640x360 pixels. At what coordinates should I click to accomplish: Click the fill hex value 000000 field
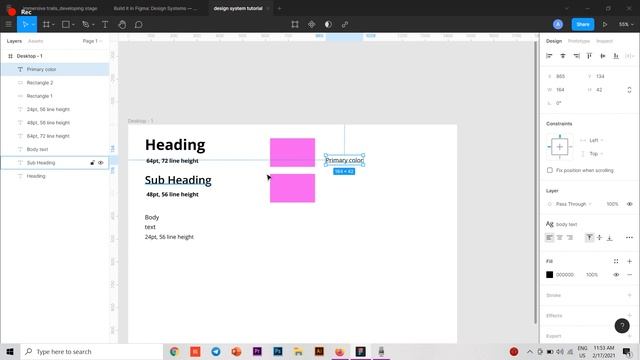point(565,275)
